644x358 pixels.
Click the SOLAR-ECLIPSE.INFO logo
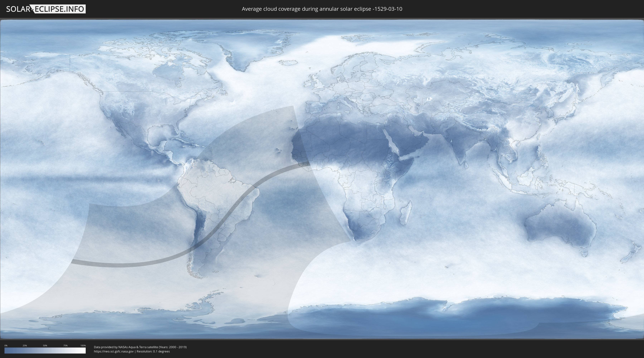click(46, 9)
